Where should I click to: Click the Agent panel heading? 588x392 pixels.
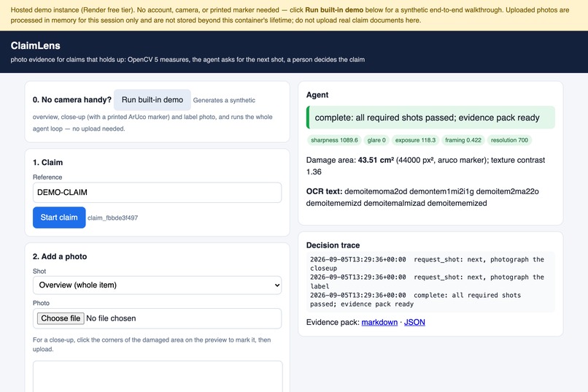(317, 95)
